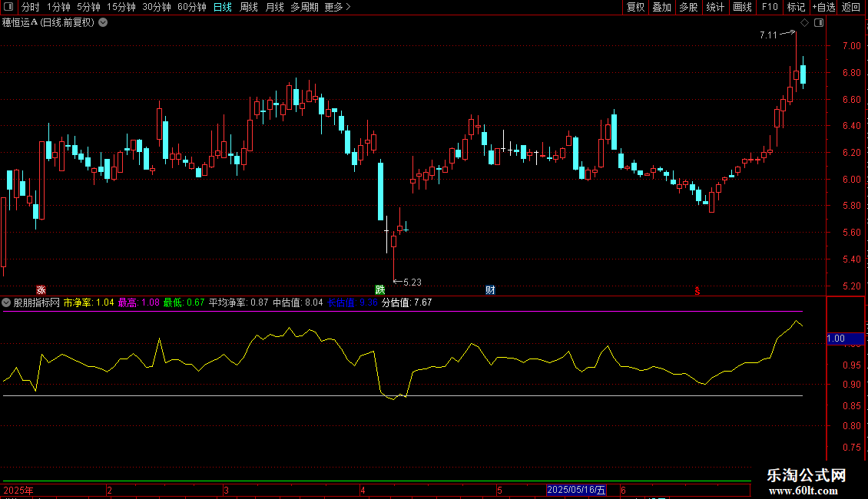
Task: Click the 1.00 value label on indicator axis
Action: 836,338
